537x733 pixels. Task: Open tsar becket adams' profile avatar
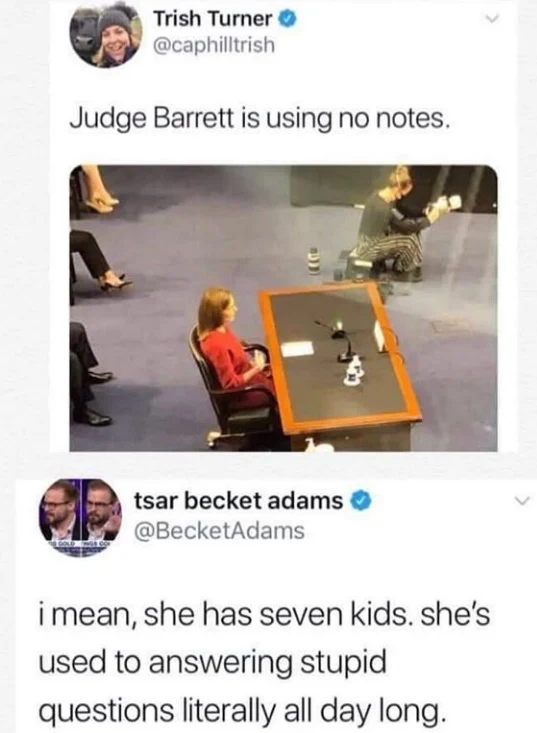[x=80, y=517]
